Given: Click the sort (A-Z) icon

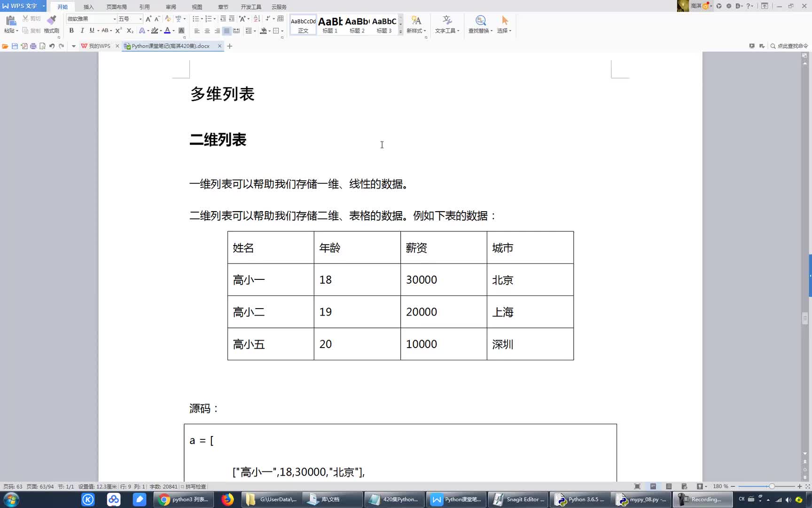Looking at the screenshot, I should click(257, 19).
